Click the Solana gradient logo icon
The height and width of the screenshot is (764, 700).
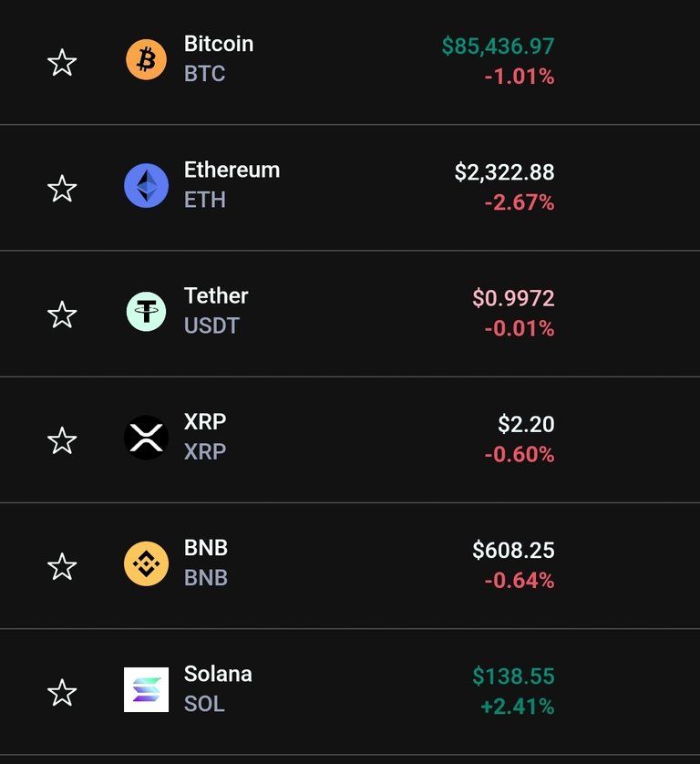pos(146,689)
